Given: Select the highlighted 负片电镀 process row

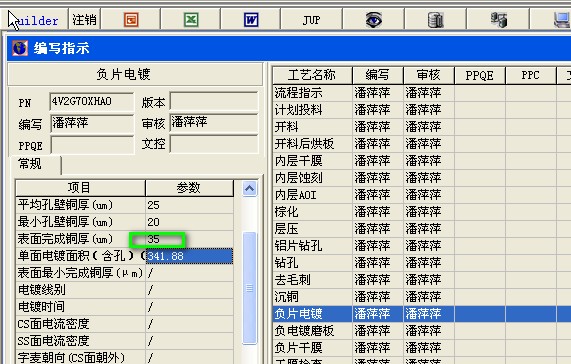Looking at the screenshot, I should pos(422,314).
